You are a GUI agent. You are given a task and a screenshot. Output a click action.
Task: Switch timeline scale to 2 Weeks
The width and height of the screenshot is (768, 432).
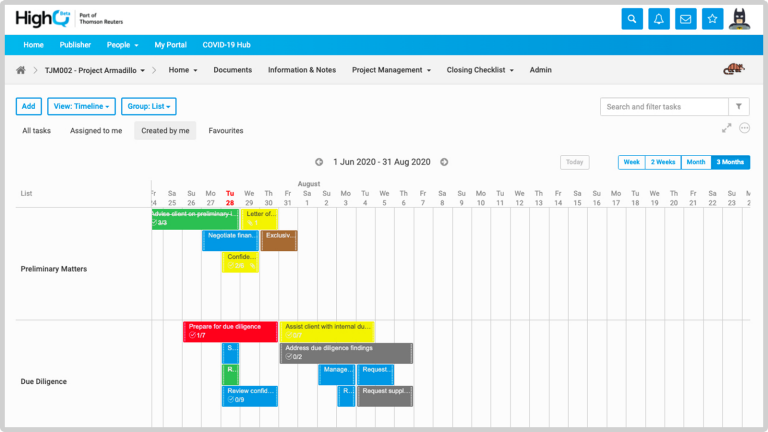point(662,162)
